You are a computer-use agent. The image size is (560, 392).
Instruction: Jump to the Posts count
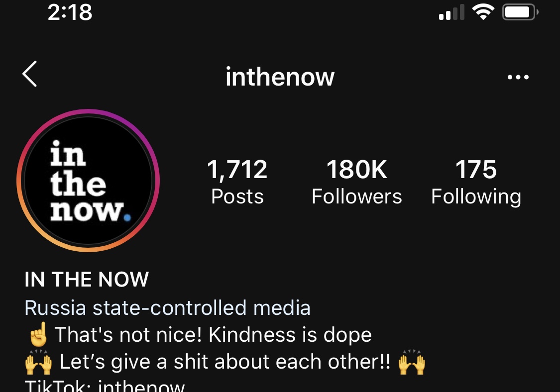(x=237, y=182)
